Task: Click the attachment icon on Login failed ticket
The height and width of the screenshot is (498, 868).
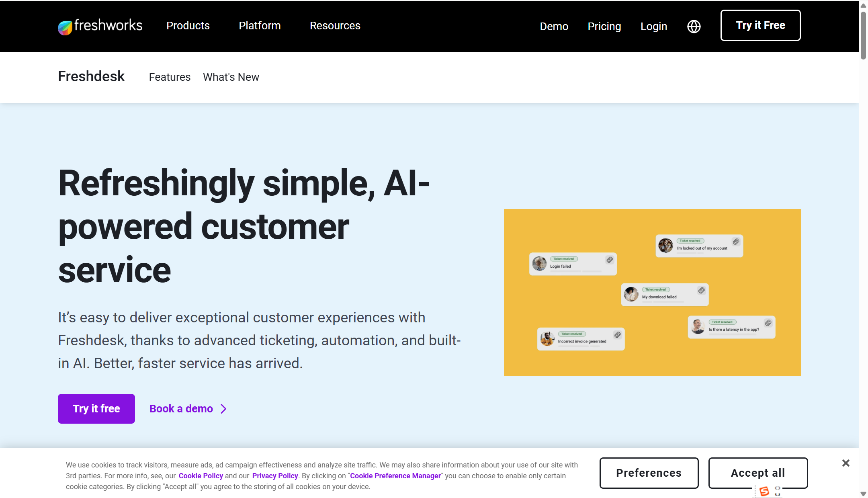Action: 610,260
